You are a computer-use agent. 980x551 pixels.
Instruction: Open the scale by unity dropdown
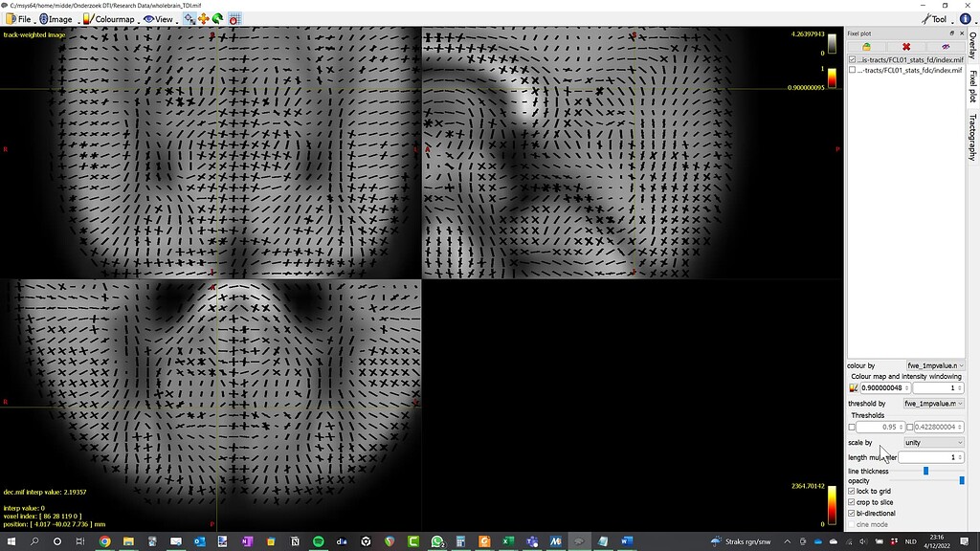[x=934, y=443]
